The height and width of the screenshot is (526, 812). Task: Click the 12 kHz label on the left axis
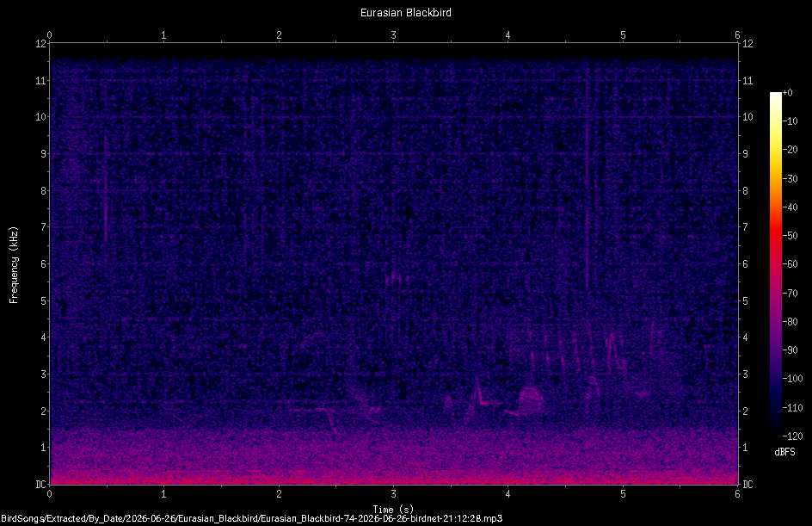[x=41, y=44]
